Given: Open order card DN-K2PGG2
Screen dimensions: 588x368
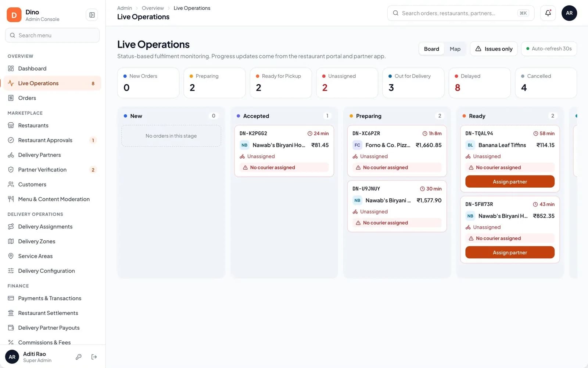Looking at the screenshot, I should click(x=284, y=151).
